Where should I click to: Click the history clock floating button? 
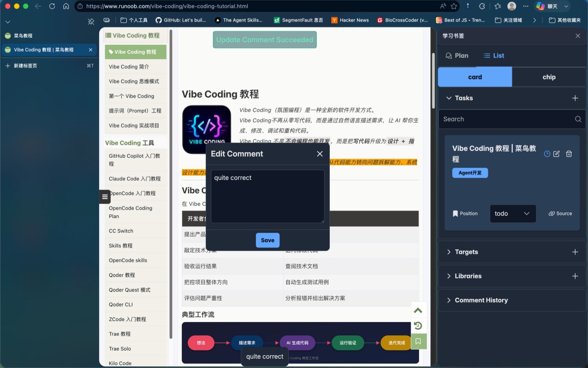click(418, 326)
